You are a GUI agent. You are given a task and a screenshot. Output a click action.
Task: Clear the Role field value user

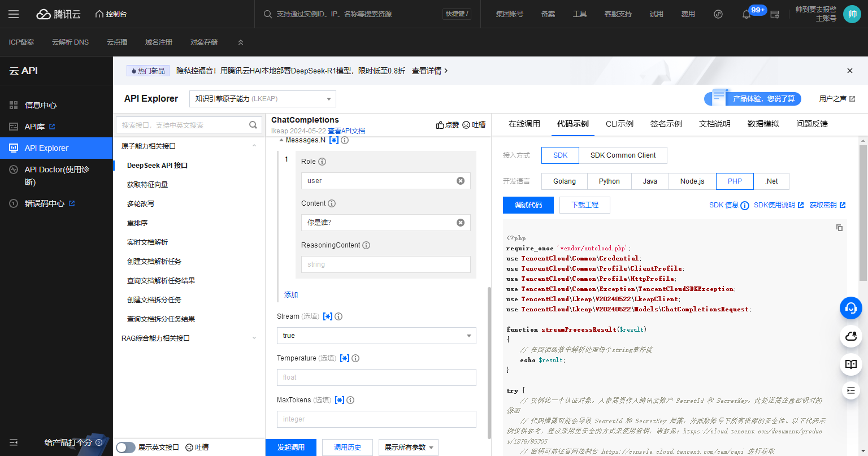click(461, 181)
